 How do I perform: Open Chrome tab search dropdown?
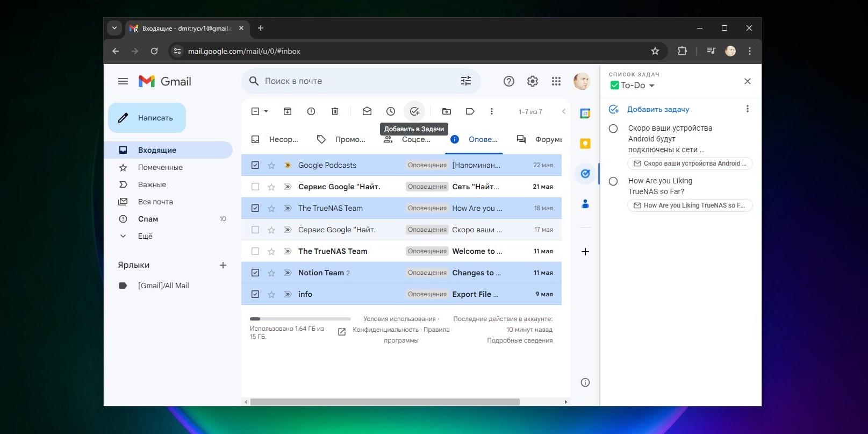[114, 28]
